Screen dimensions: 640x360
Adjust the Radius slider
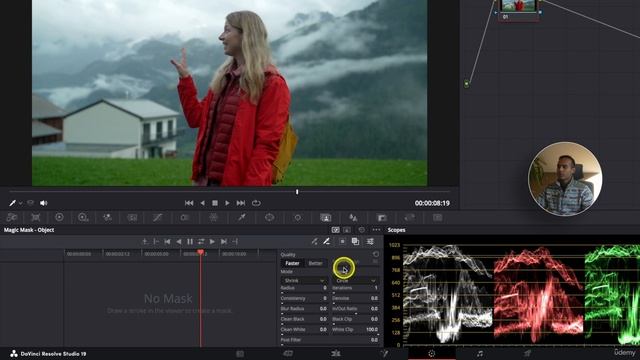[x=304, y=293]
